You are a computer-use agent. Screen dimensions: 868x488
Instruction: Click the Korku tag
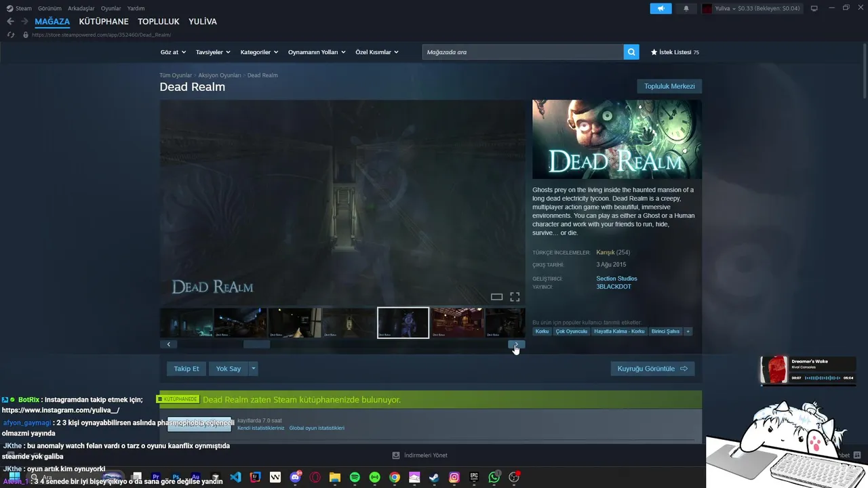pos(542,331)
